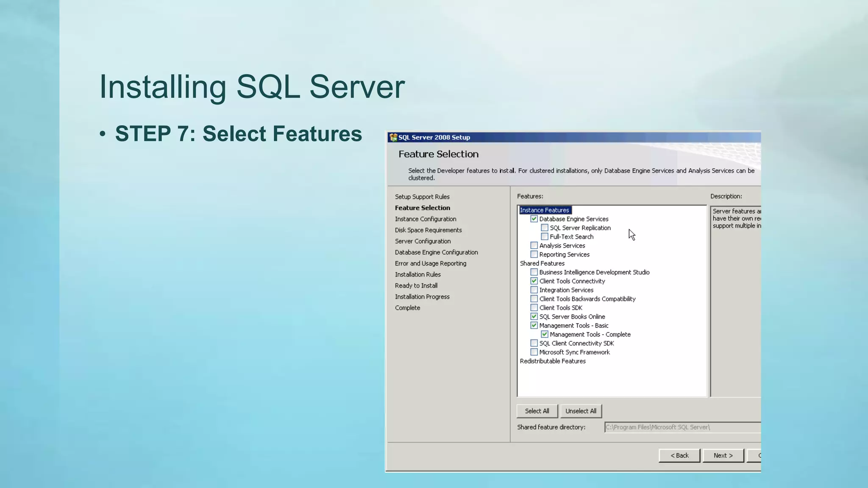Check the Reporting Services checkbox

point(534,255)
